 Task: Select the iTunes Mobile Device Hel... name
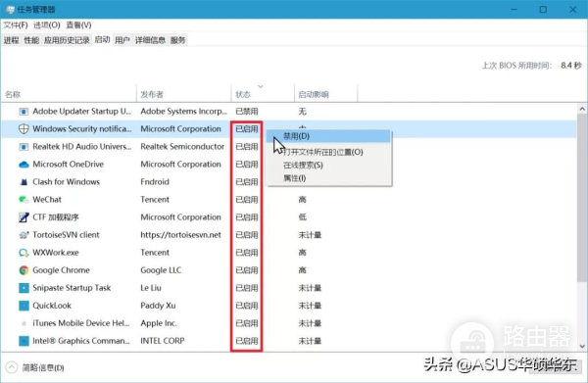coord(81,323)
